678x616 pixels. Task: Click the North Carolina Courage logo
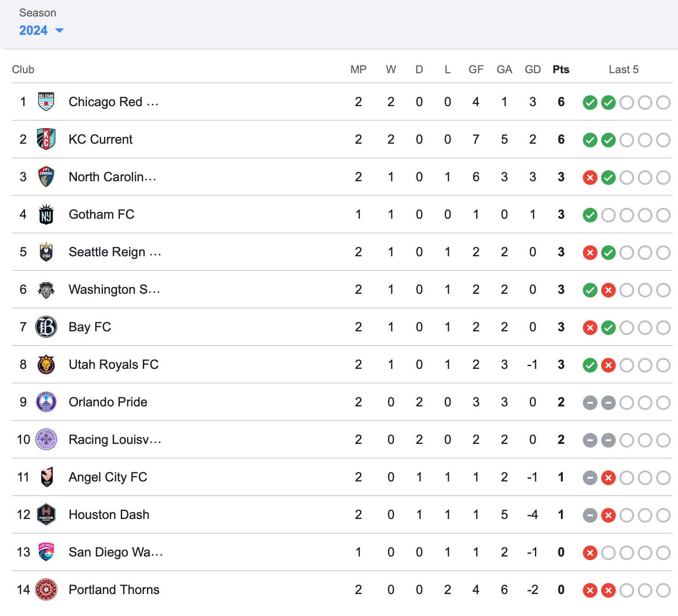point(46,177)
